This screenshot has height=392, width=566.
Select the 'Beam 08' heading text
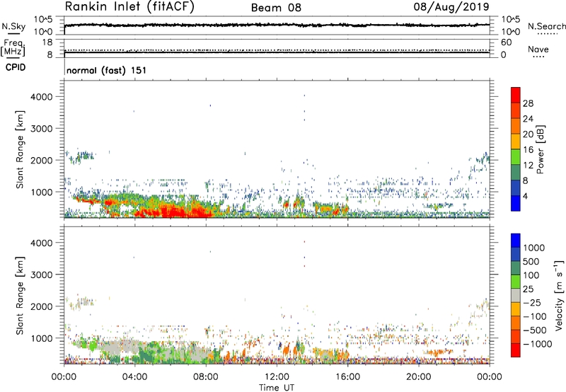pos(276,8)
